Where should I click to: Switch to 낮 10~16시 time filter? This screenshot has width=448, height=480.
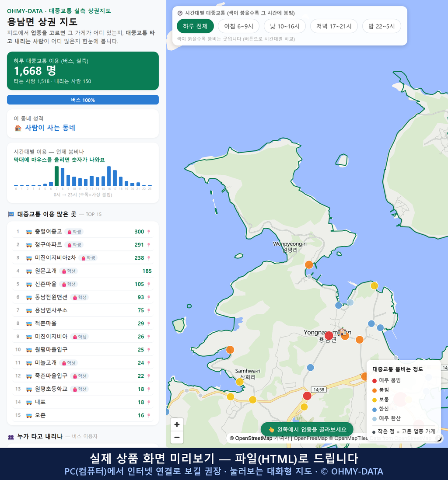[285, 26]
